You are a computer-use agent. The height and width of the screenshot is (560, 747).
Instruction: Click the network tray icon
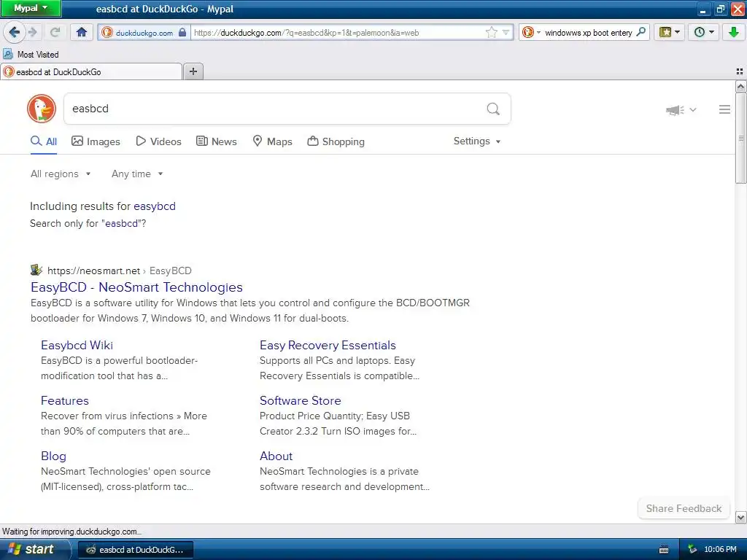pos(693,550)
